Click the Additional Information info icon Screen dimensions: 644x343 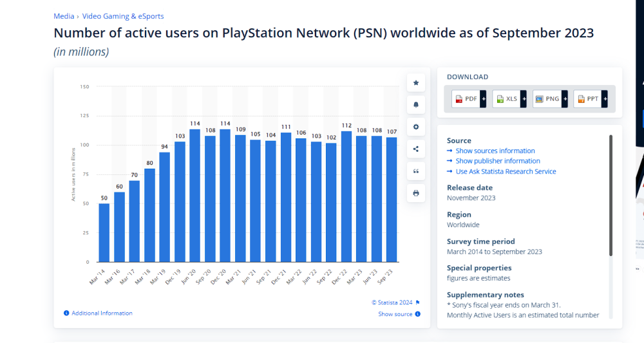click(x=66, y=313)
